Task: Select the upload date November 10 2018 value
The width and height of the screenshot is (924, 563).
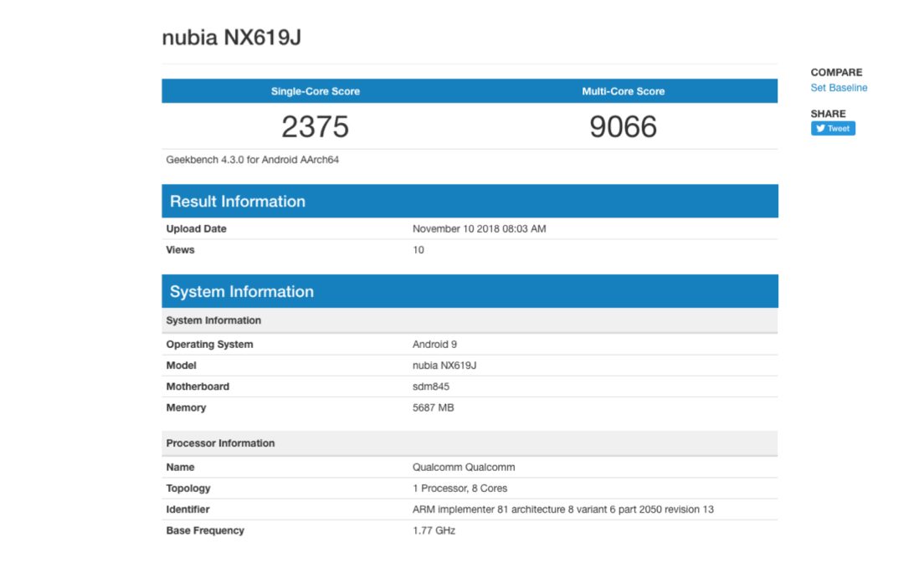Action: pyautogui.click(x=479, y=229)
